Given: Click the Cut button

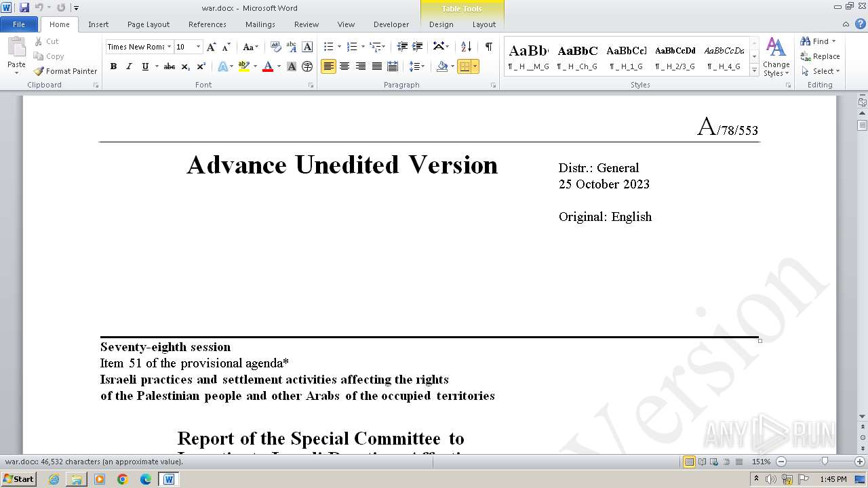Looking at the screenshot, I should [x=46, y=41].
